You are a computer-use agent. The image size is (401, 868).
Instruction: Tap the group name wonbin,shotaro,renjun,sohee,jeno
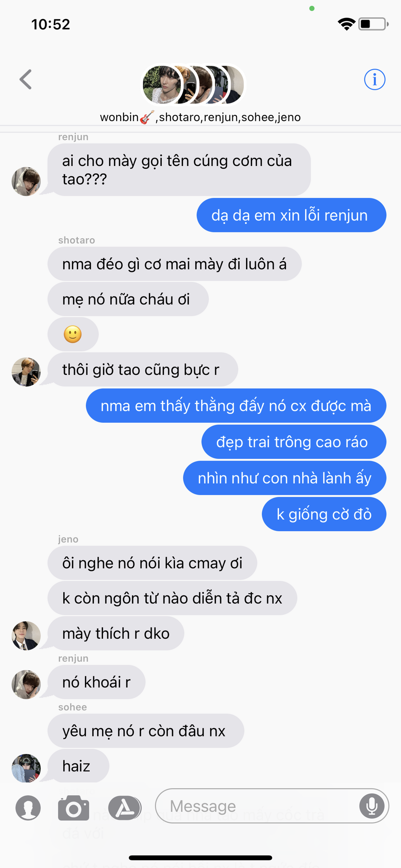click(x=200, y=117)
